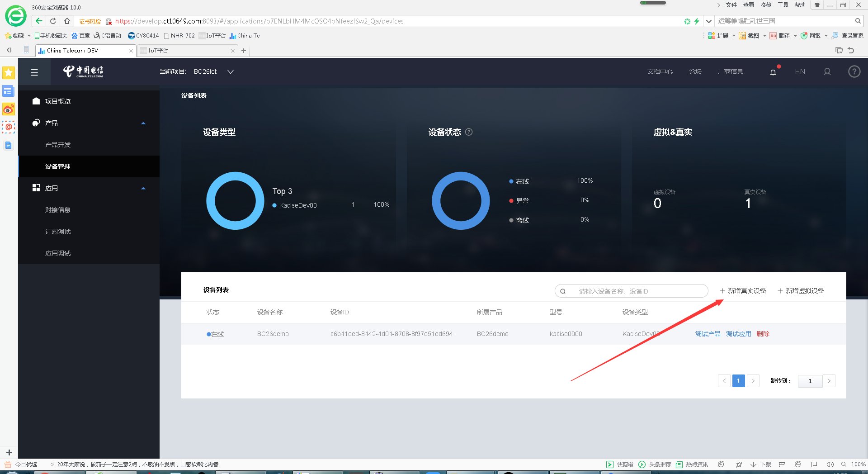The width and height of the screenshot is (868, 474).
Task: Switch interface language to EN
Action: pyautogui.click(x=800, y=72)
